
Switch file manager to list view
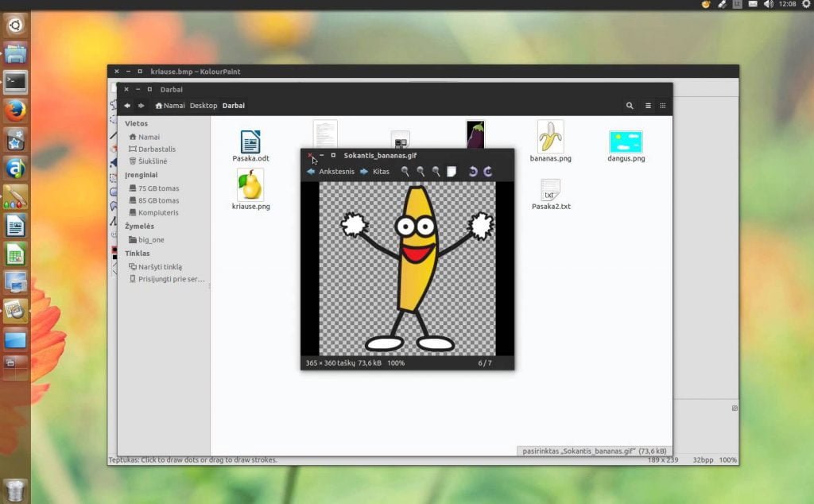pyautogui.click(x=648, y=106)
